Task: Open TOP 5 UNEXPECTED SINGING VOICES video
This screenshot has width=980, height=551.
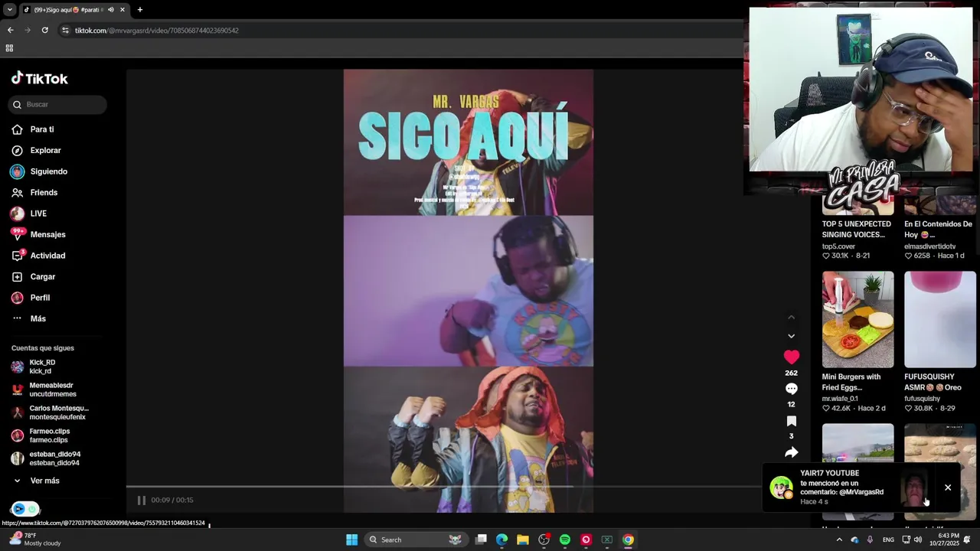Action: (x=857, y=230)
